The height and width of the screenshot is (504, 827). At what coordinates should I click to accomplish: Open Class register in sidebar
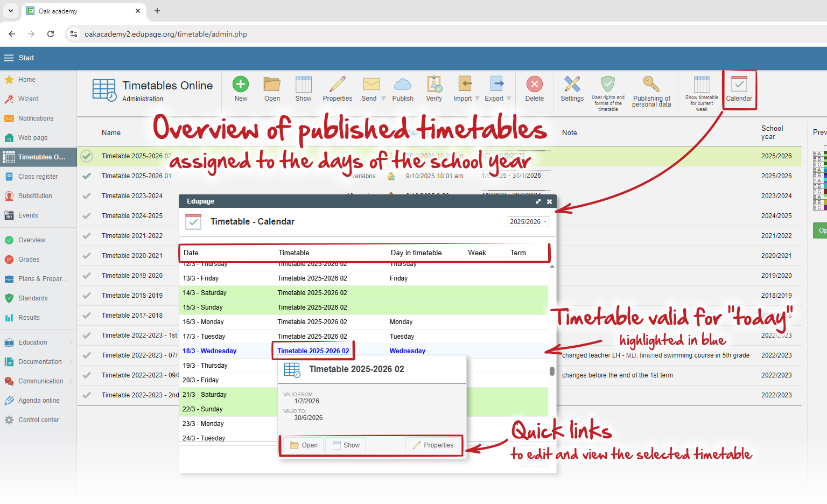coord(38,177)
